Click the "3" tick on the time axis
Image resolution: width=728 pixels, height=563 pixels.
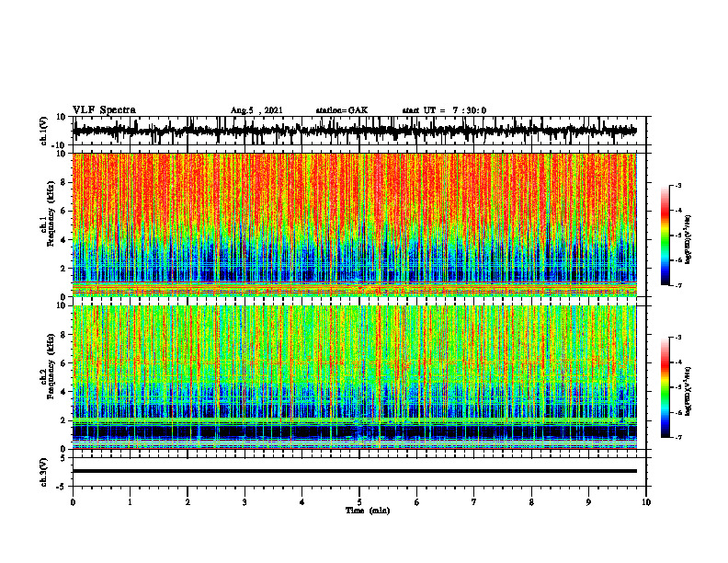(x=245, y=502)
